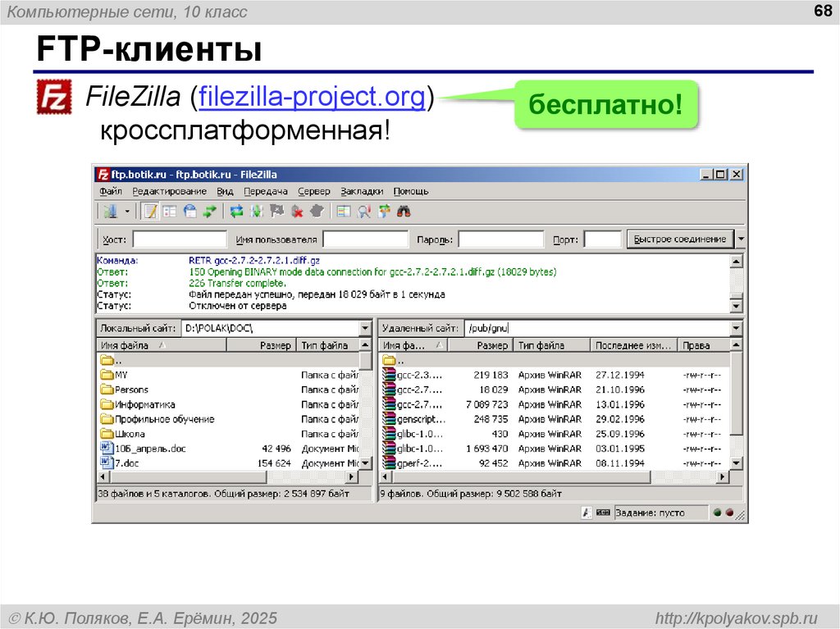Click the Хост input field
This screenshot has height=629, width=840.
pos(180,239)
